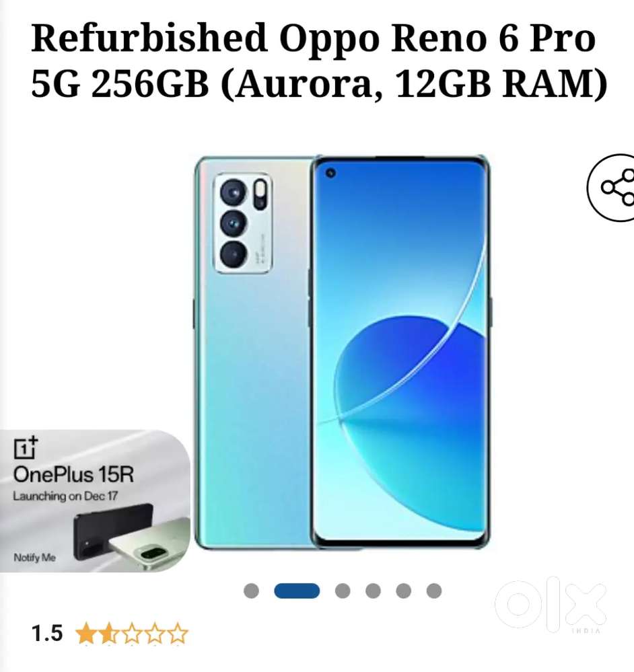This screenshot has height=672, width=634.
Task: Click the half-filled second rating star
Action: pos(109,634)
